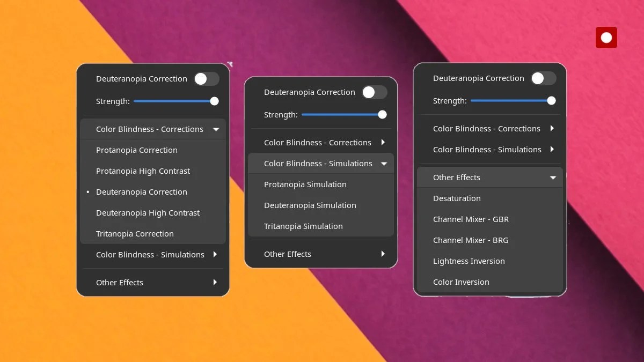Select the active Deuteranopia Correction entry with bullet
Image resolution: width=644 pixels, height=362 pixels.
[142, 191]
